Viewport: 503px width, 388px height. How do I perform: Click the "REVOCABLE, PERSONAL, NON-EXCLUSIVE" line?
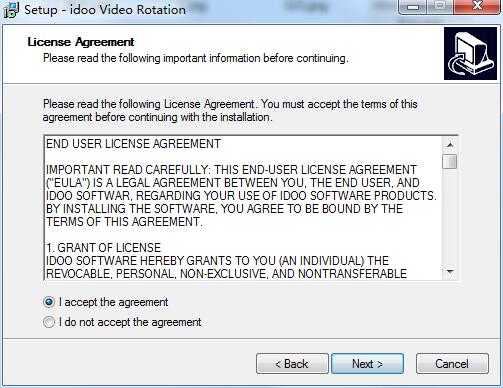pos(226,274)
